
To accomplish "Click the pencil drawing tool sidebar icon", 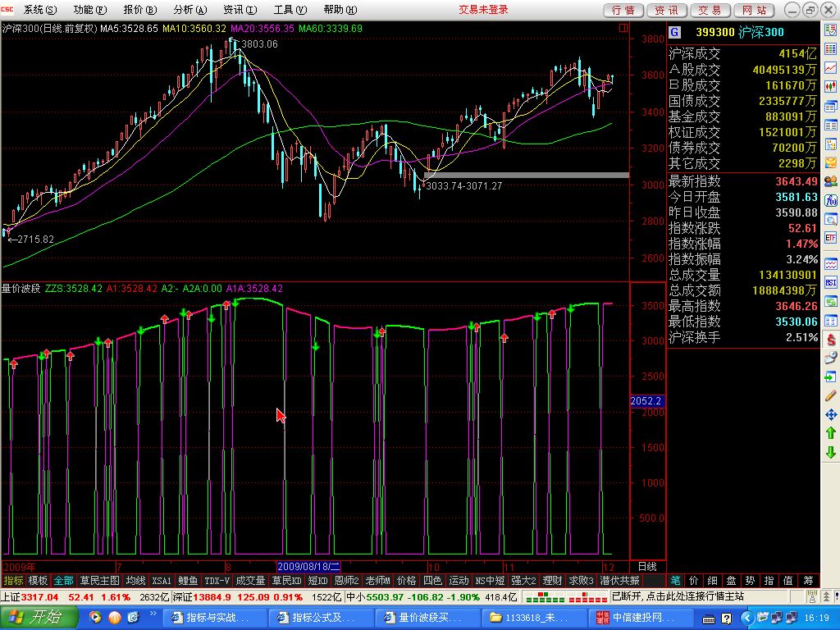I will tap(831, 396).
